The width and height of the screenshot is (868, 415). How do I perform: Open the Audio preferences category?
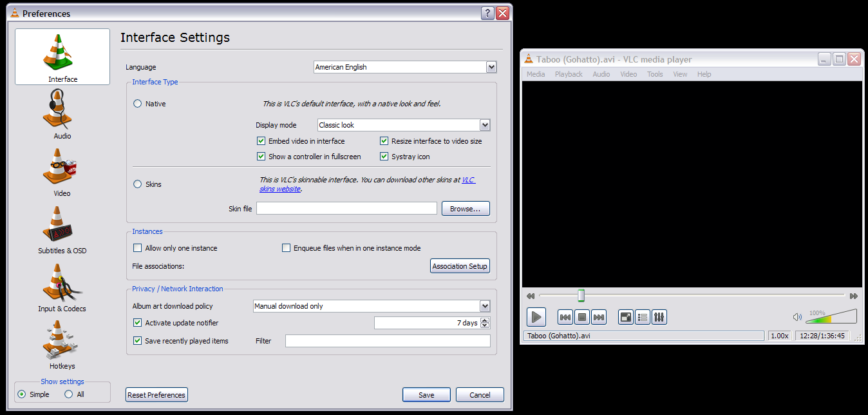coord(62,115)
